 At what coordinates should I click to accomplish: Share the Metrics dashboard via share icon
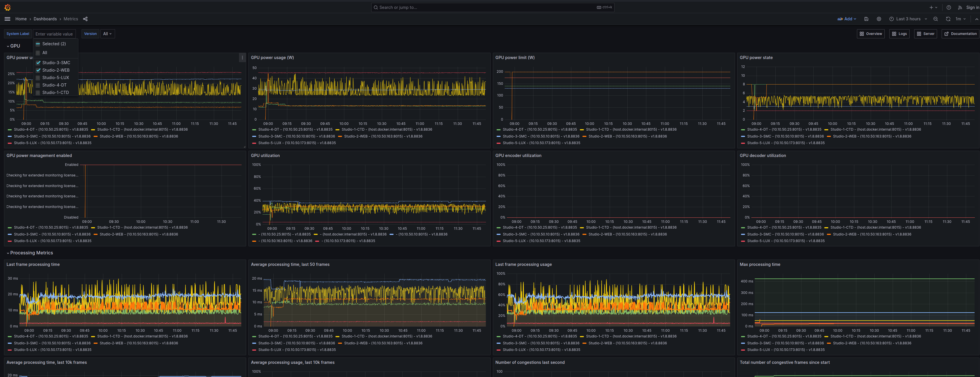tap(85, 19)
